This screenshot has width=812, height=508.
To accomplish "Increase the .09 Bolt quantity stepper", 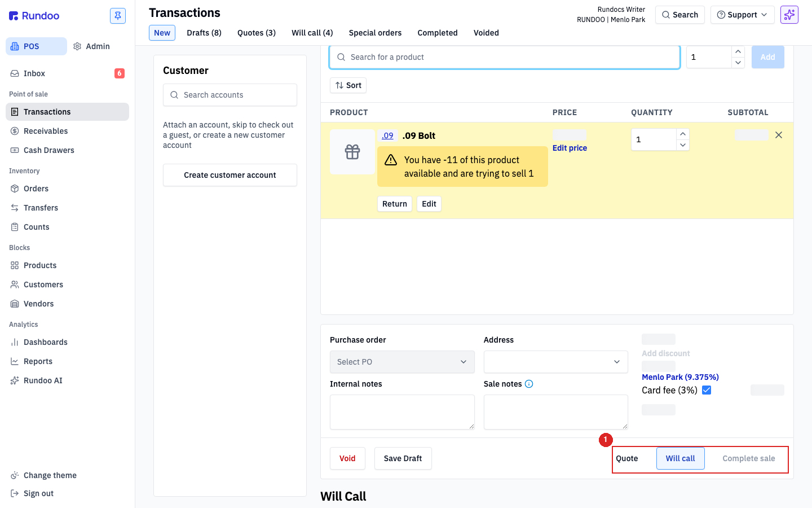I will [x=683, y=134].
